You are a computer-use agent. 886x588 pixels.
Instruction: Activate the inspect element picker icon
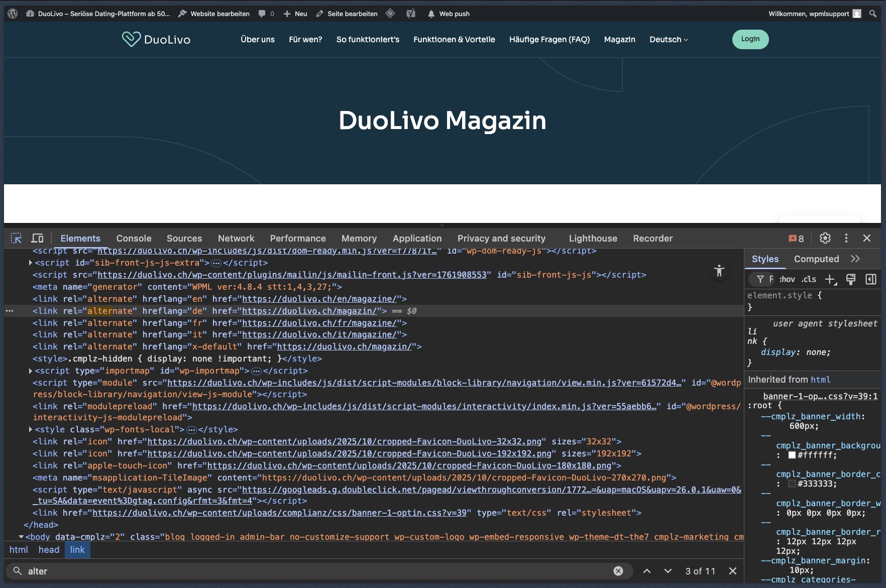tap(16, 238)
